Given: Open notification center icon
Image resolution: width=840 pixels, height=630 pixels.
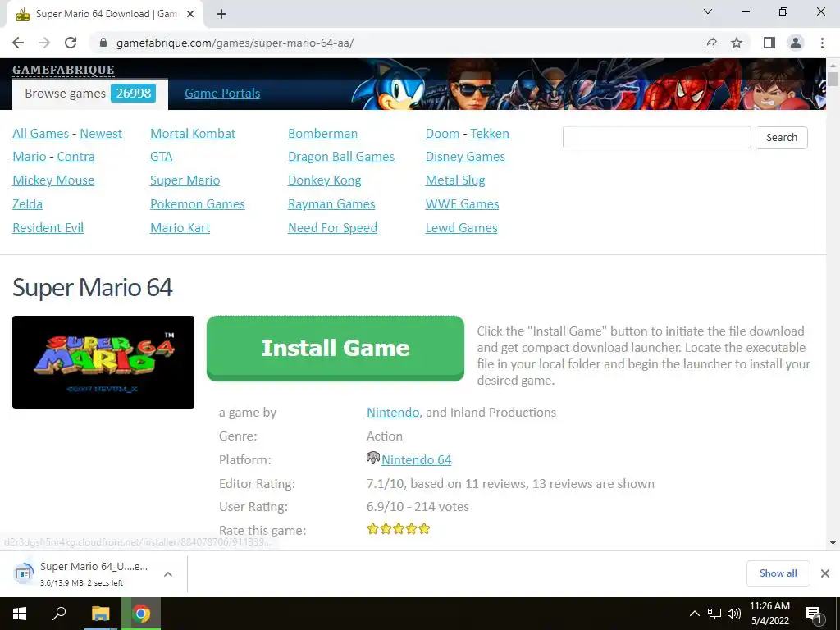Looking at the screenshot, I should pyautogui.click(x=815, y=614).
